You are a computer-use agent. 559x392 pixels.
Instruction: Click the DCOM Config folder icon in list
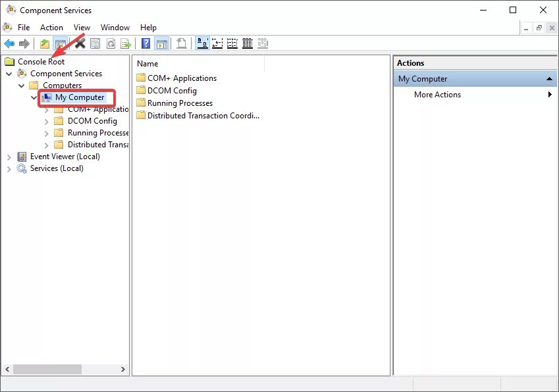pyautogui.click(x=141, y=90)
